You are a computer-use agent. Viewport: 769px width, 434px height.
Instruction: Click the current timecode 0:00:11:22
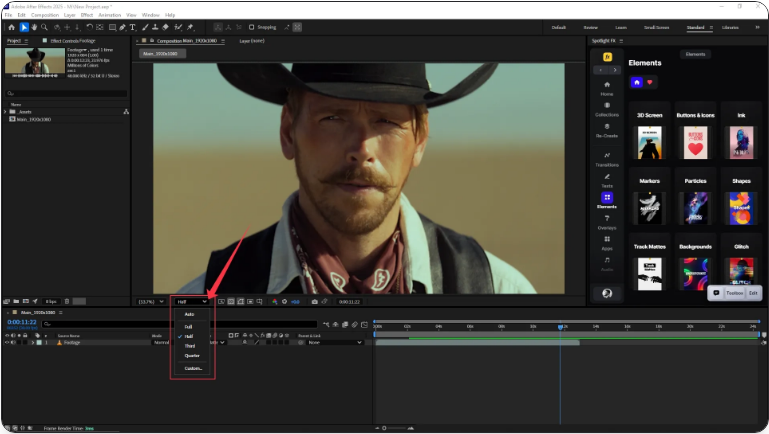pyautogui.click(x=22, y=322)
